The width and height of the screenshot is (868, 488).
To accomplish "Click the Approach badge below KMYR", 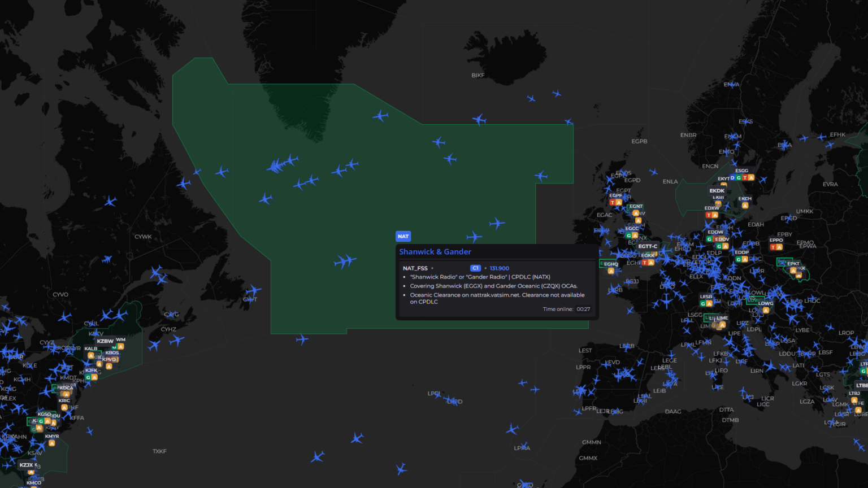I will click(52, 443).
